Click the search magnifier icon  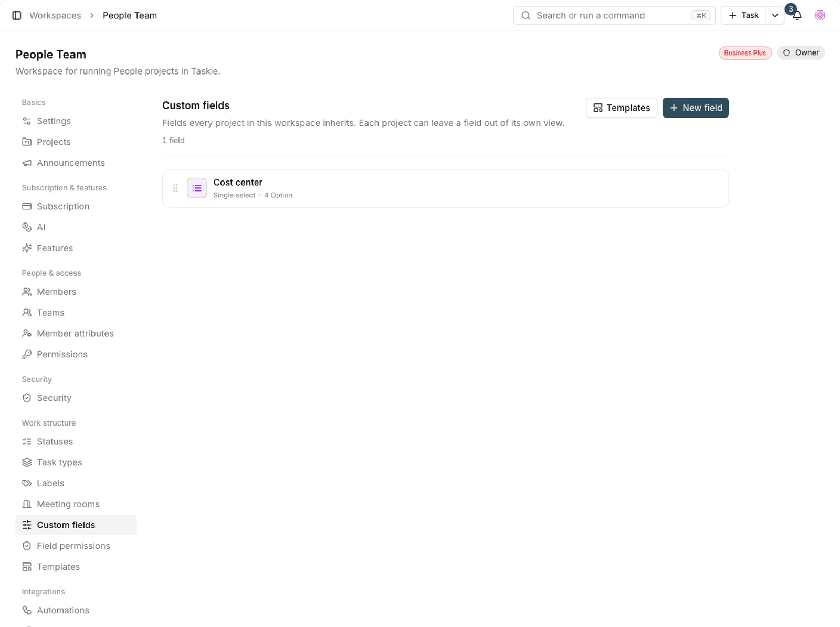(x=526, y=16)
